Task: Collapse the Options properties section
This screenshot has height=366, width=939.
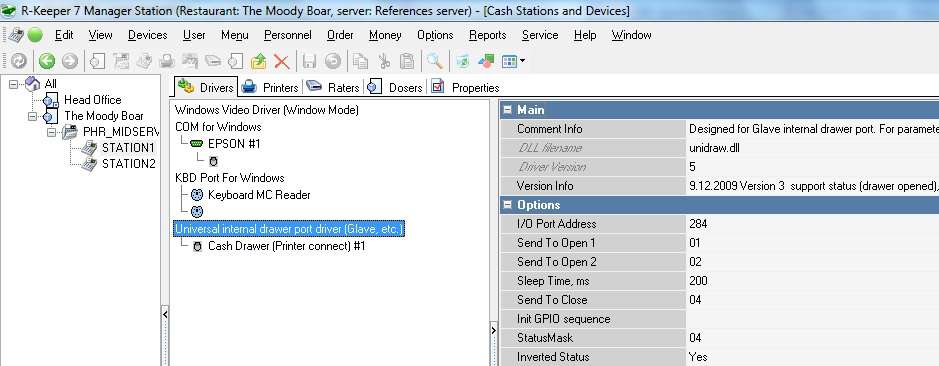Action: [x=508, y=205]
